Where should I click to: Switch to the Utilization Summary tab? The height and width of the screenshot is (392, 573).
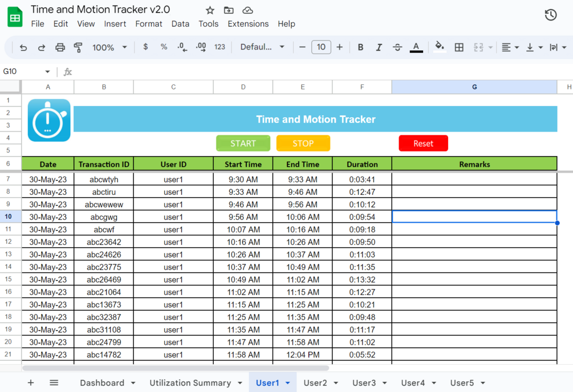click(x=190, y=383)
